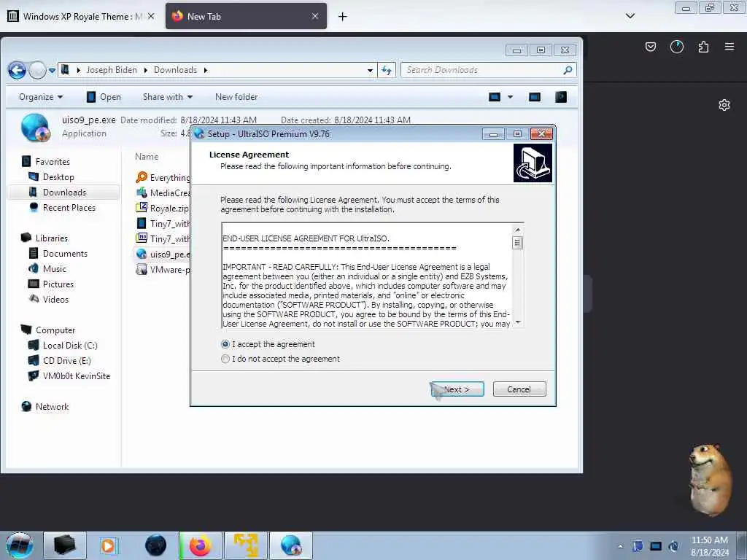Open a new browser tab

coord(343,17)
